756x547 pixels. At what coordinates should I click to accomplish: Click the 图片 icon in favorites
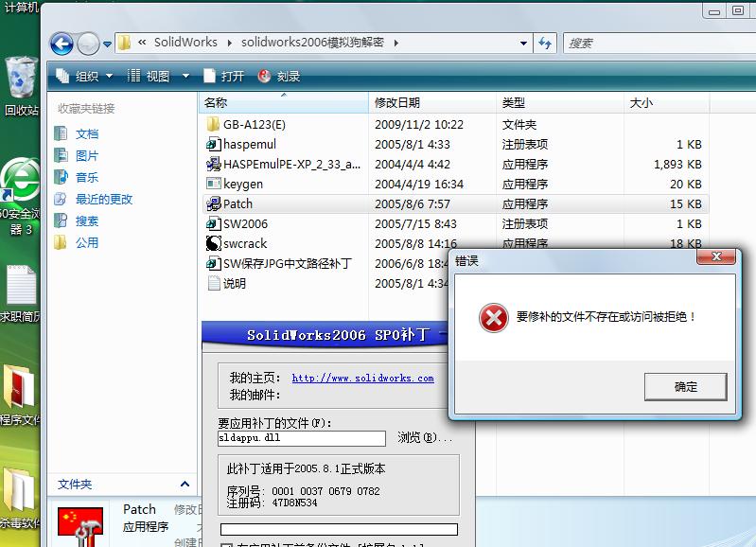click(x=61, y=155)
